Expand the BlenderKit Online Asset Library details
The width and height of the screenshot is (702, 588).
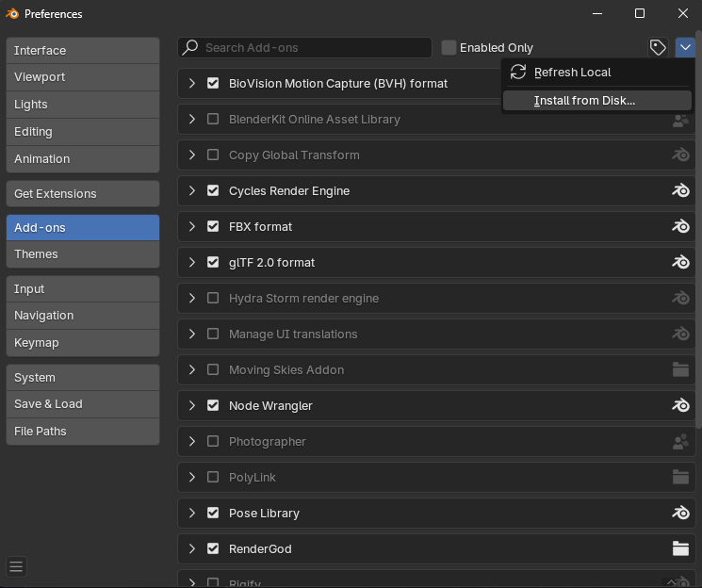click(x=192, y=119)
